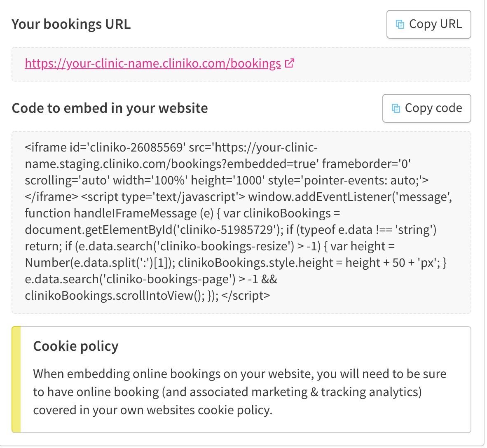
Task: Click the Copy code button
Action: pos(427,108)
